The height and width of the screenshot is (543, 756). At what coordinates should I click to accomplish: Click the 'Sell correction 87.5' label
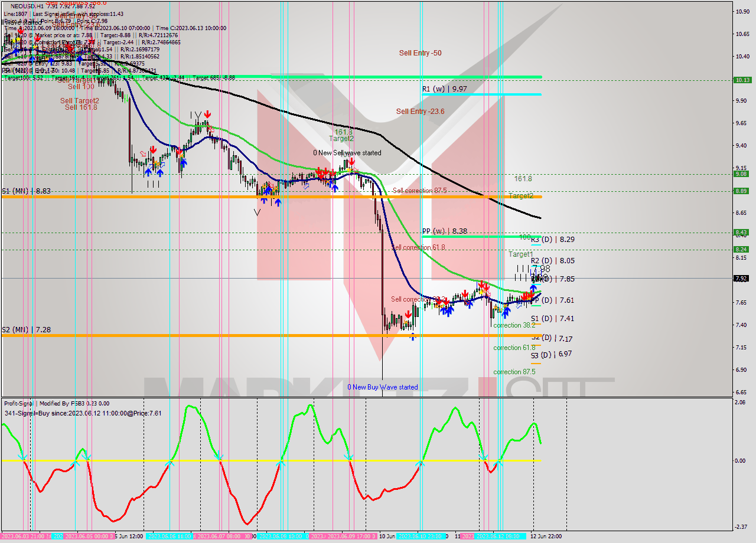tap(419, 191)
